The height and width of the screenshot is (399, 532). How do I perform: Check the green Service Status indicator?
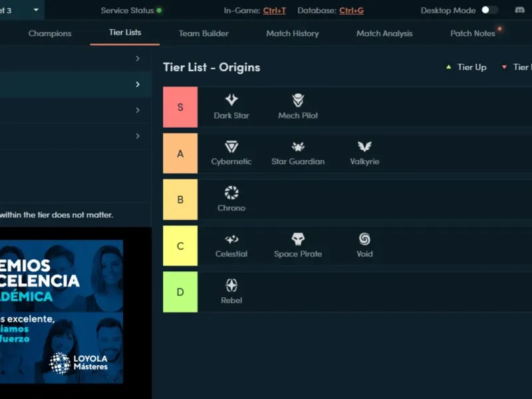coord(159,11)
